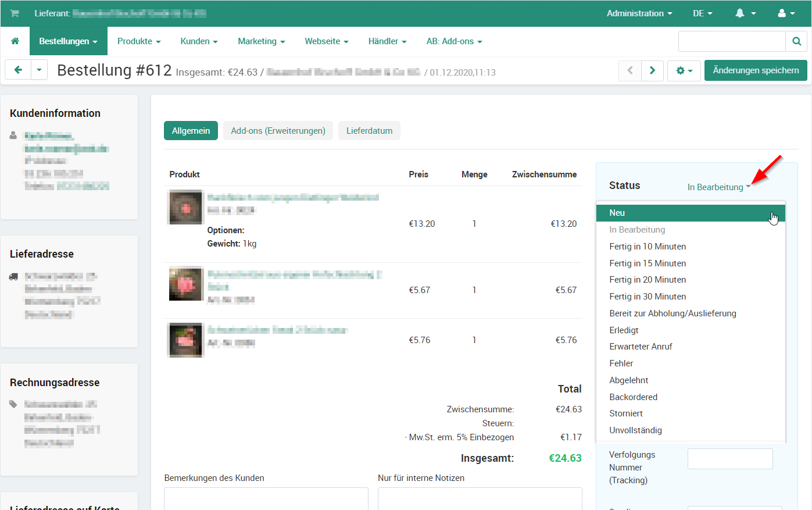
Task: Click the customer person icon
Action: (x=13, y=135)
